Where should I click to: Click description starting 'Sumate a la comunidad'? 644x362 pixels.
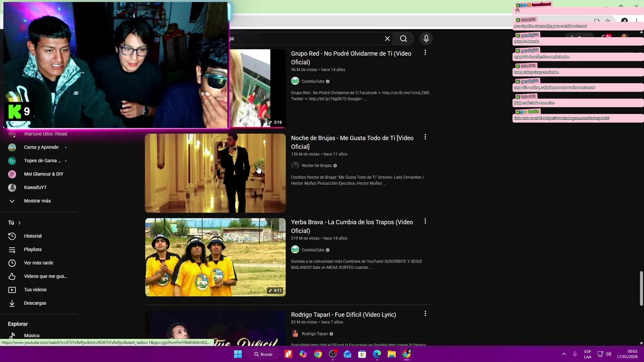click(356, 264)
